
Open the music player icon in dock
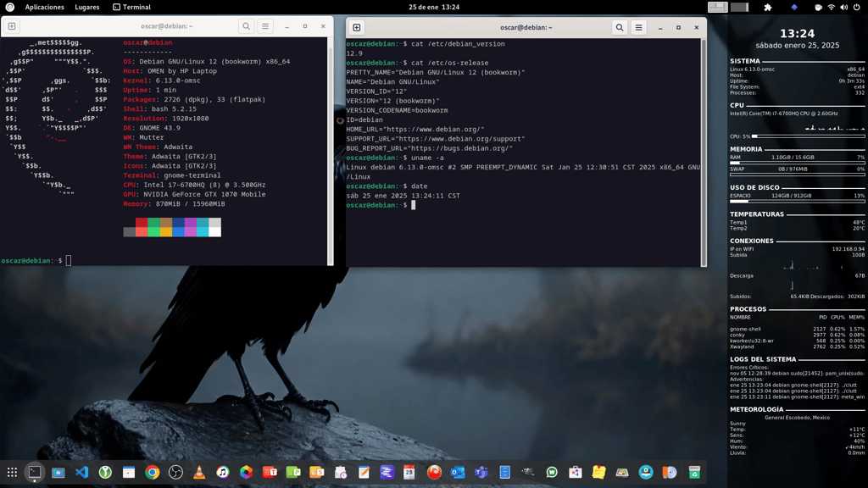click(x=223, y=472)
